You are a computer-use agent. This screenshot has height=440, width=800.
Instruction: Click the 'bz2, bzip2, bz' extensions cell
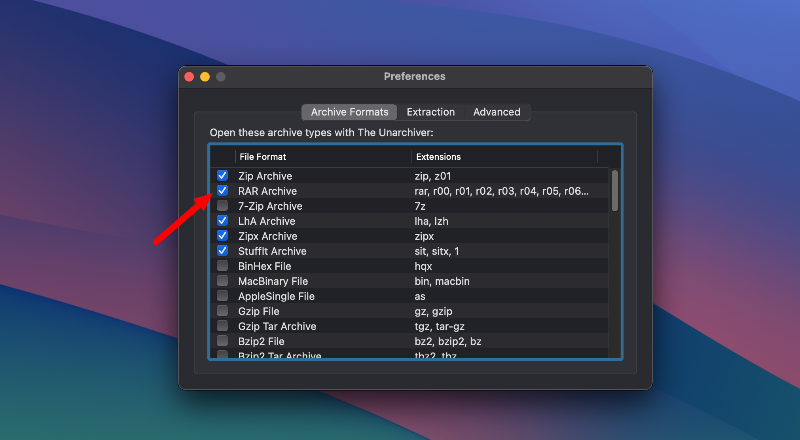pos(448,341)
